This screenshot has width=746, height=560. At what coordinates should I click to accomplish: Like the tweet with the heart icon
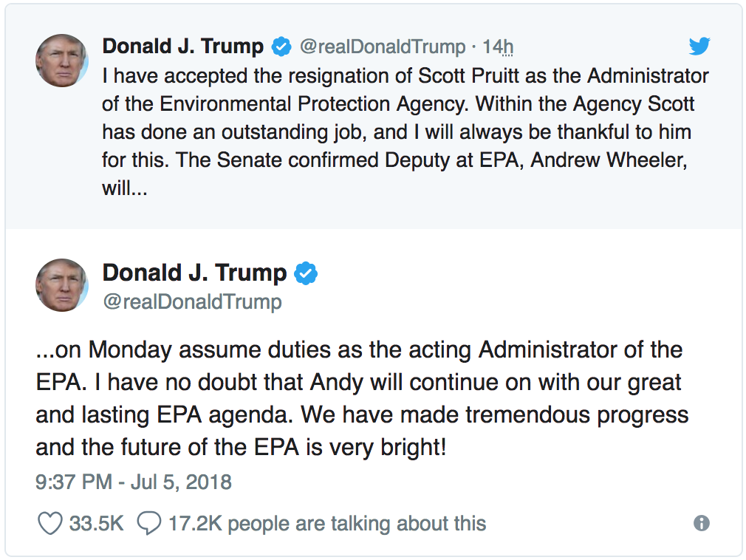click(50, 524)
